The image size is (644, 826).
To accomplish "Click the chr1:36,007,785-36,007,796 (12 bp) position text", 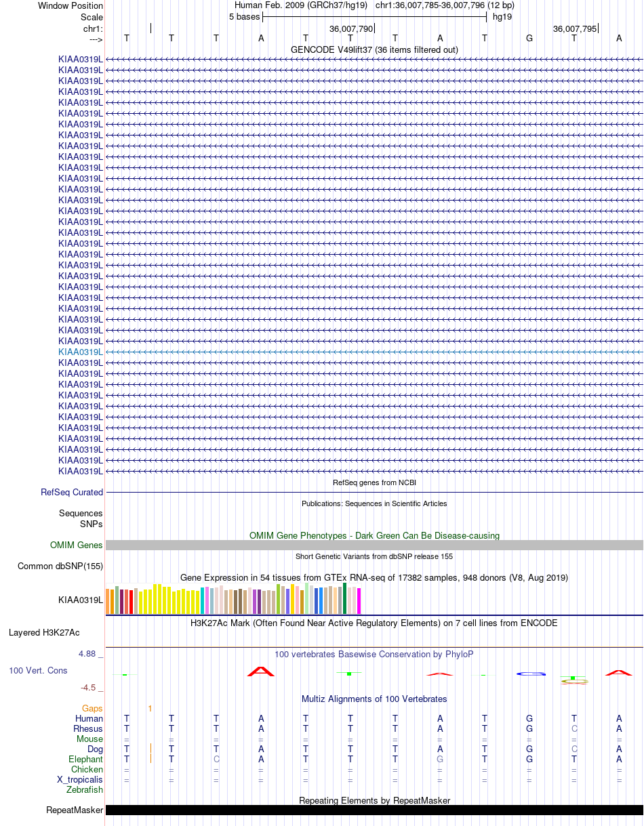I will pos(445,5).
